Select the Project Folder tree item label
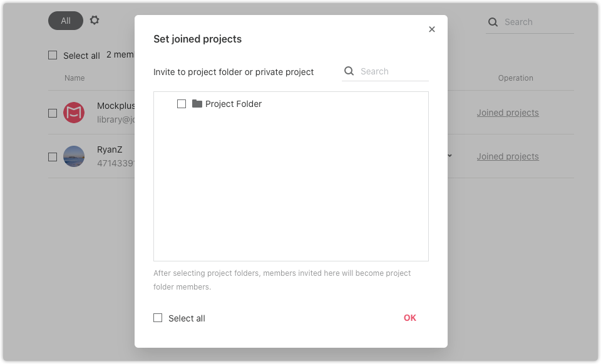 [234, 104]
